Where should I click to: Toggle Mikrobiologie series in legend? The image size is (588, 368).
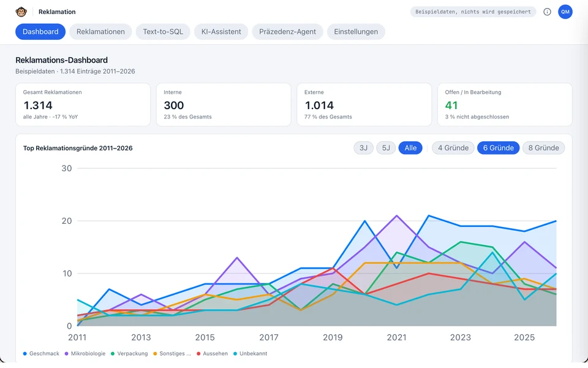85,353
